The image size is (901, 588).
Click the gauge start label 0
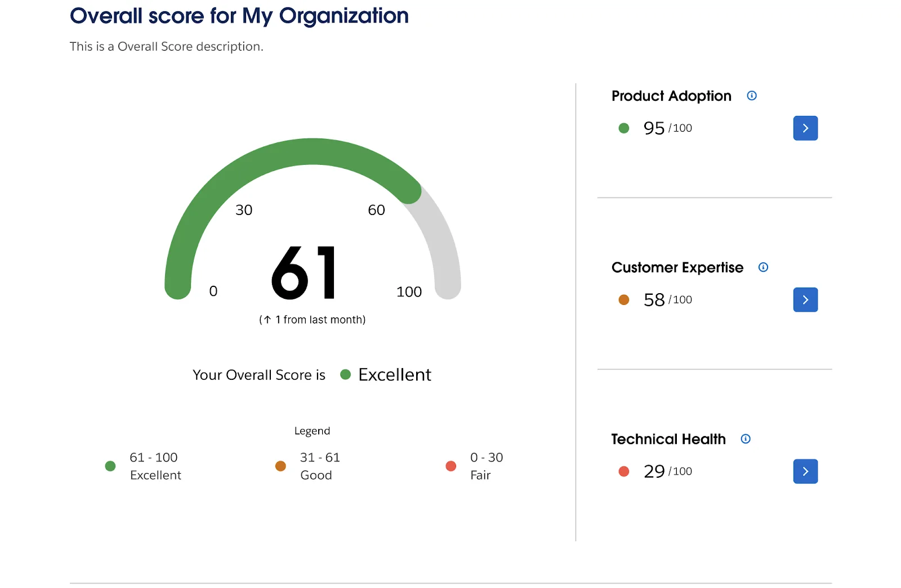(x=213, y=291)
